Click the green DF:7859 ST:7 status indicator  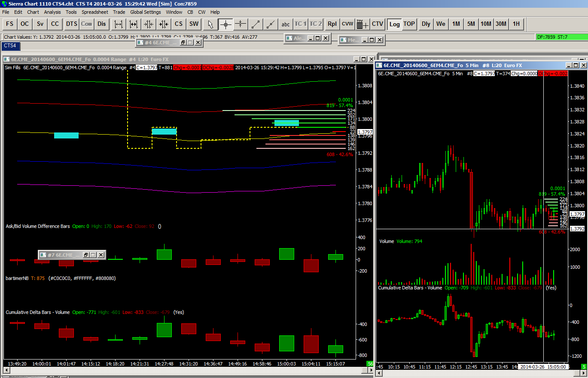pos(561,37)
